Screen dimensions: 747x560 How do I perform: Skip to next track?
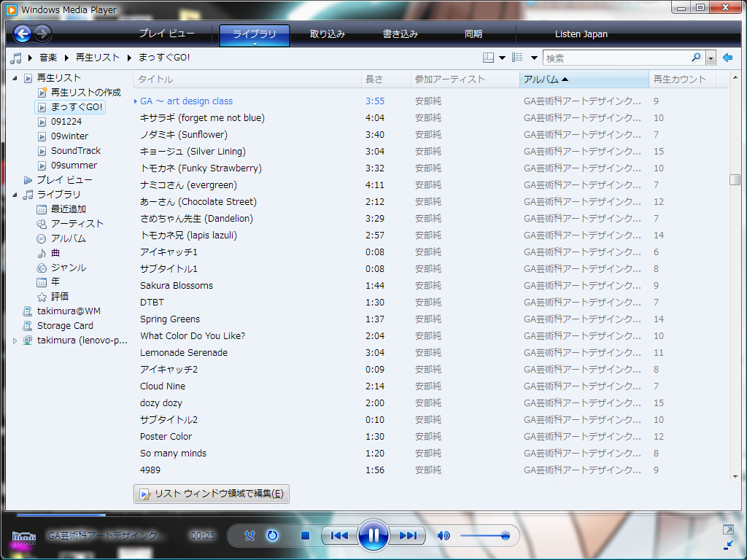pyautogui.click(x=408, y=536)
